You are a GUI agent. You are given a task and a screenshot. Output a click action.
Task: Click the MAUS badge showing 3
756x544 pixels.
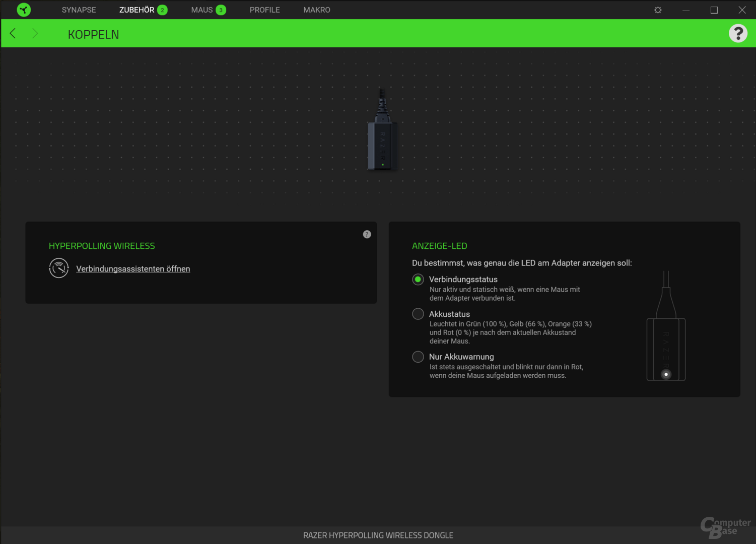[221, 10]
